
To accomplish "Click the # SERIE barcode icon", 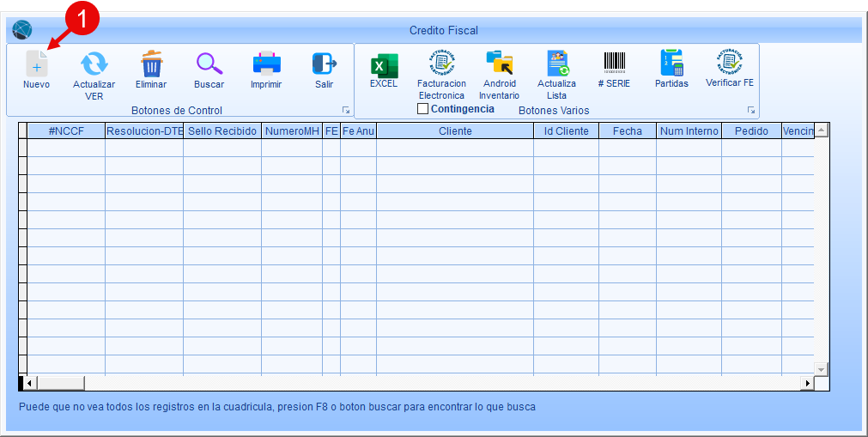I will click(x=614, y=63).
